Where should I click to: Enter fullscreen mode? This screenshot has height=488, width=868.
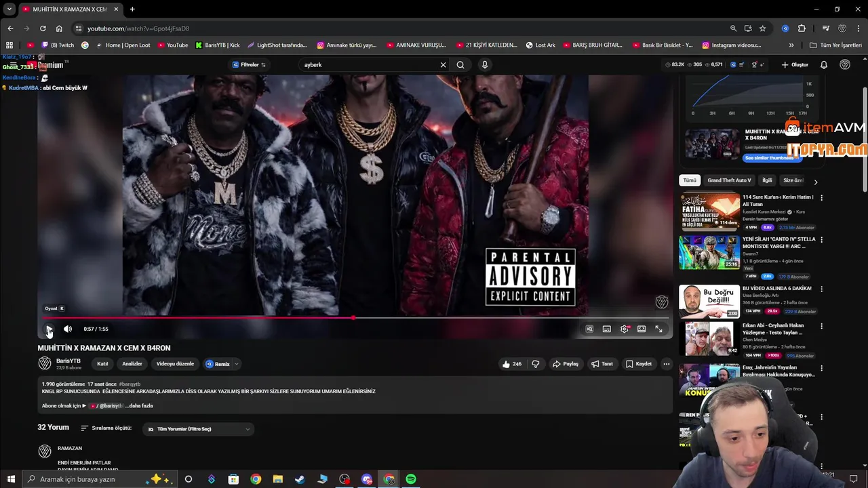[658, 329]
